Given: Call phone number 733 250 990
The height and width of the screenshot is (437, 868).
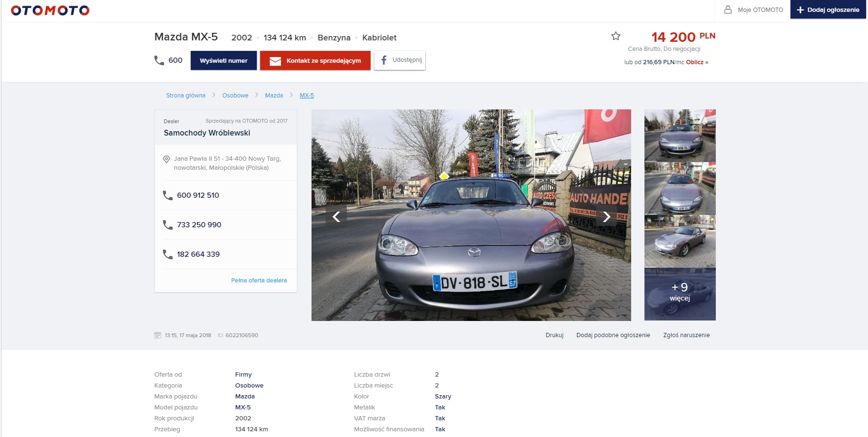Looking at the screenshot, I should 199,225.
